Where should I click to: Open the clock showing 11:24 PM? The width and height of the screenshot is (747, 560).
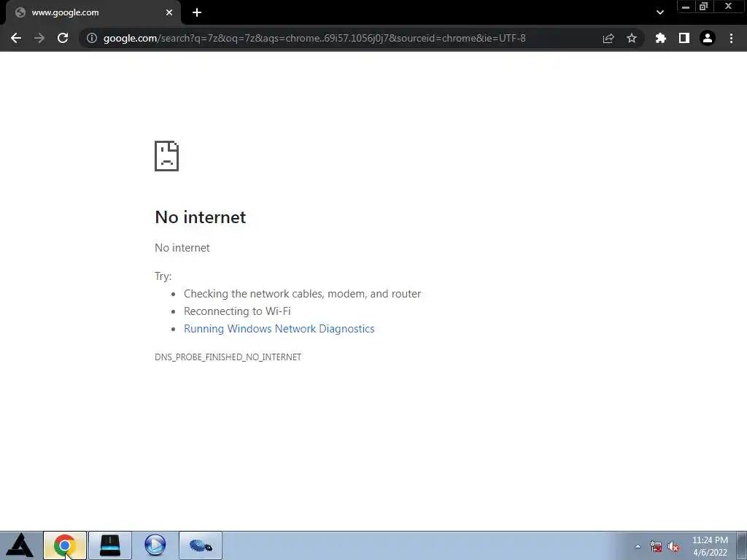pos(710,546)
